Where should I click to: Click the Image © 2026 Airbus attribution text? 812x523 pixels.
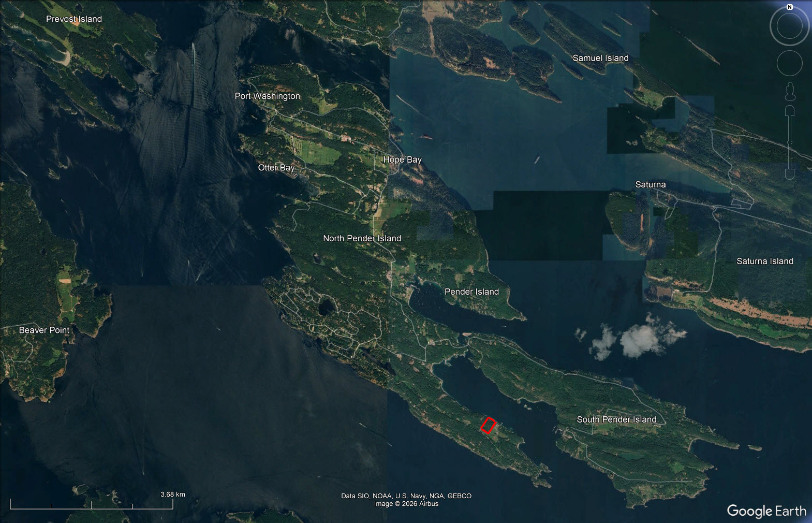pyautogui.click(x=406, y=504)
